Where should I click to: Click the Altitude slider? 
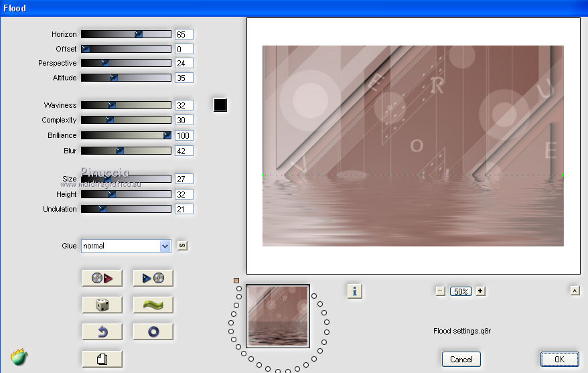[126, 78]
